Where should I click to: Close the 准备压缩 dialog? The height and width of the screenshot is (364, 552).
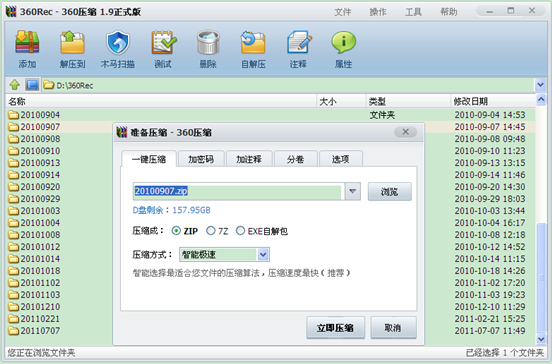406,132
